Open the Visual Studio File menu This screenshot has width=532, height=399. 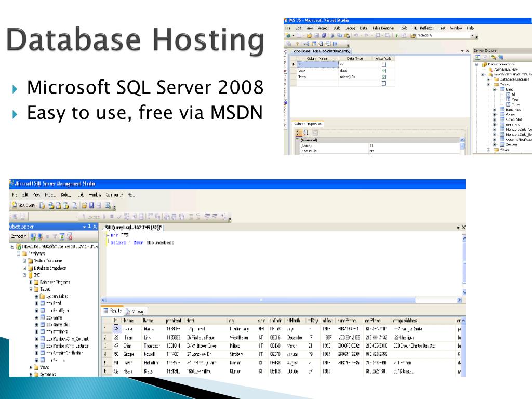(288, 28)
